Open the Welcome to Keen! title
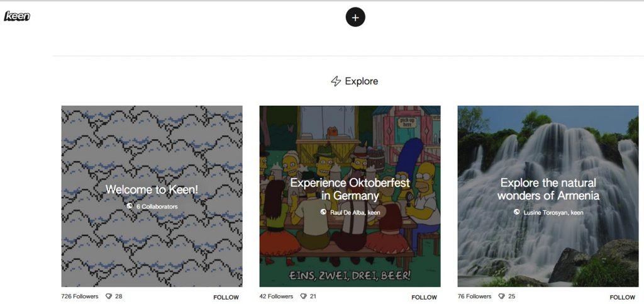This screenshot has height=304, width=644. click(x=152, y=189)
